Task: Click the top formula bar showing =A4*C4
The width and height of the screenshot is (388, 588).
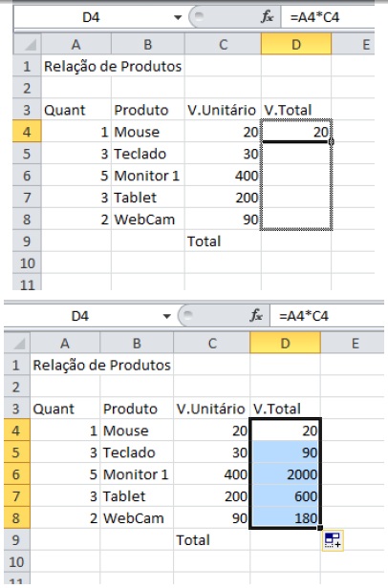Action: click(328, 17)
